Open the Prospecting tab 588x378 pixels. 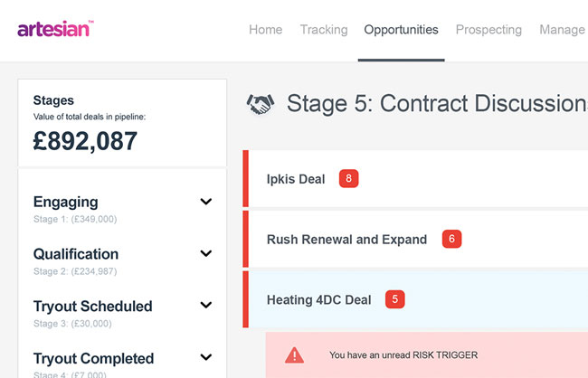[x=488, y=30]
